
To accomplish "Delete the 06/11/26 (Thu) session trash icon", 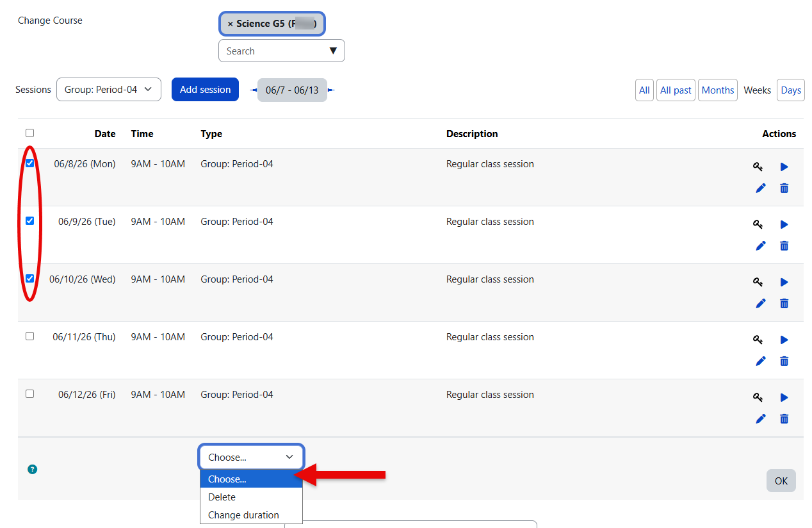I will coord(784,361).
